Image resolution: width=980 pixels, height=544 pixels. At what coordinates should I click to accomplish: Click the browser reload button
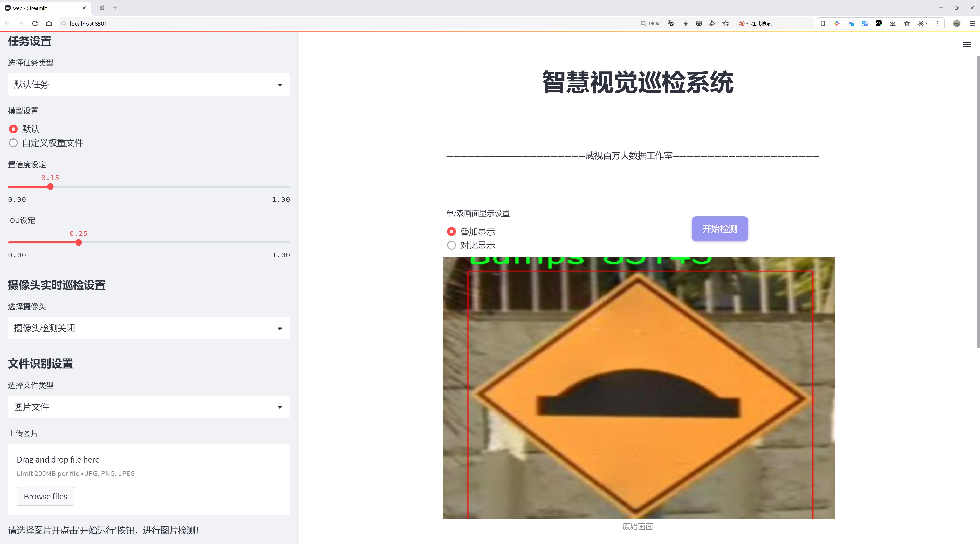35,24
